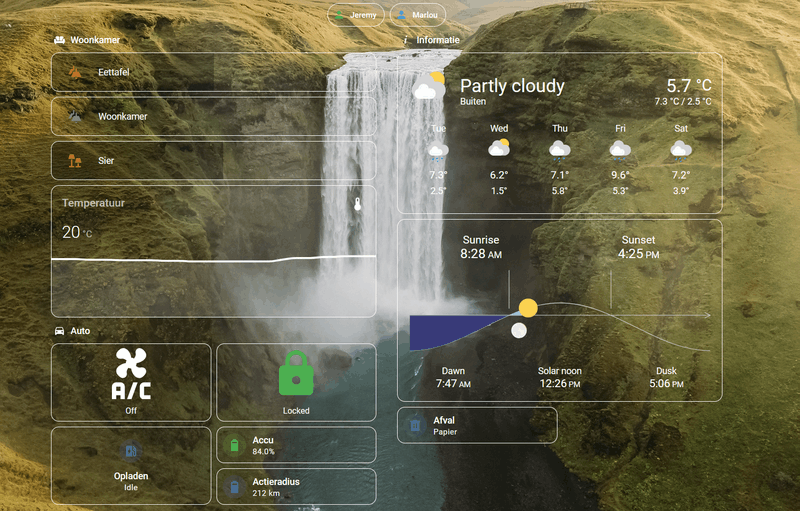Toggle the A/C Off state label

click(x=131, y=411)
